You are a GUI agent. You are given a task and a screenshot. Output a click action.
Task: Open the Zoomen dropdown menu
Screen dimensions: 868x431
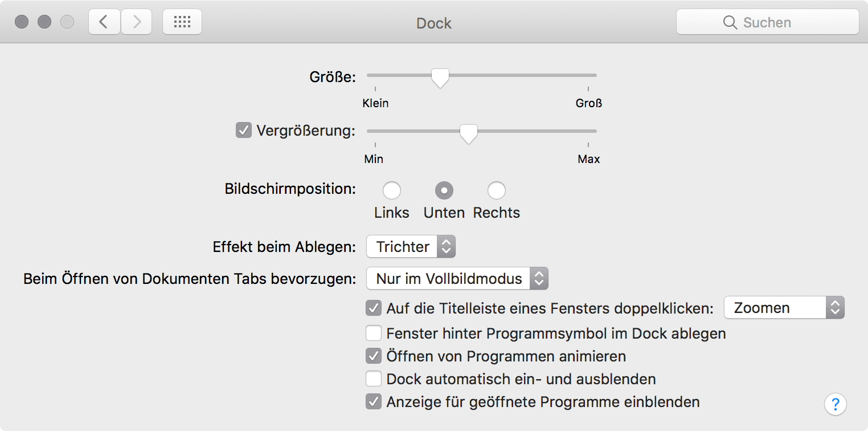784,308
